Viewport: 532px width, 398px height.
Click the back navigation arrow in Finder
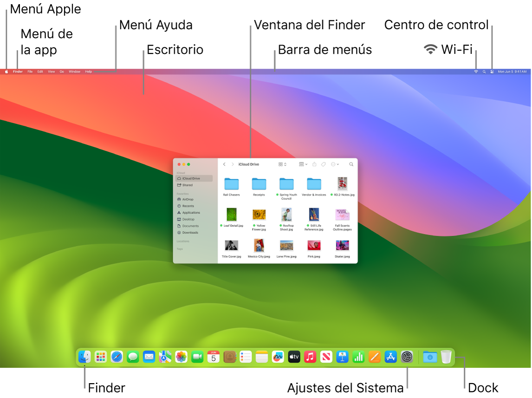[224, 164]
